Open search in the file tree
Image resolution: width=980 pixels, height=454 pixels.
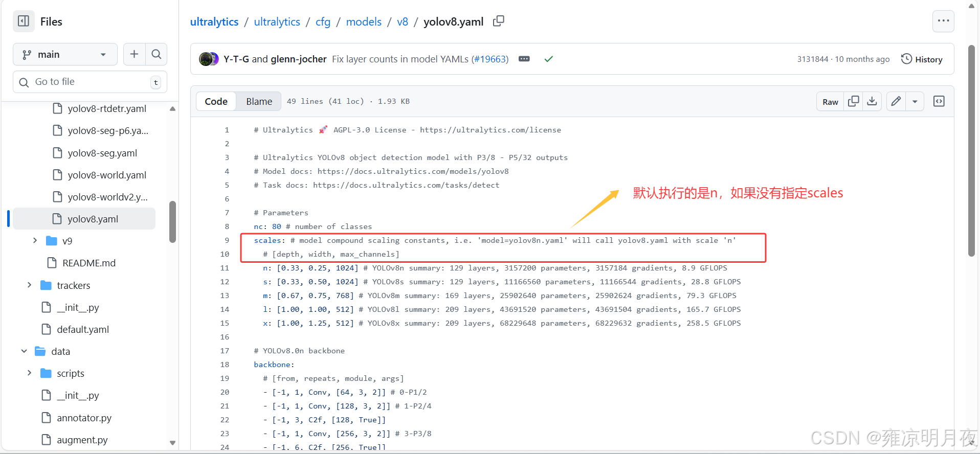[x=157, y=54]
